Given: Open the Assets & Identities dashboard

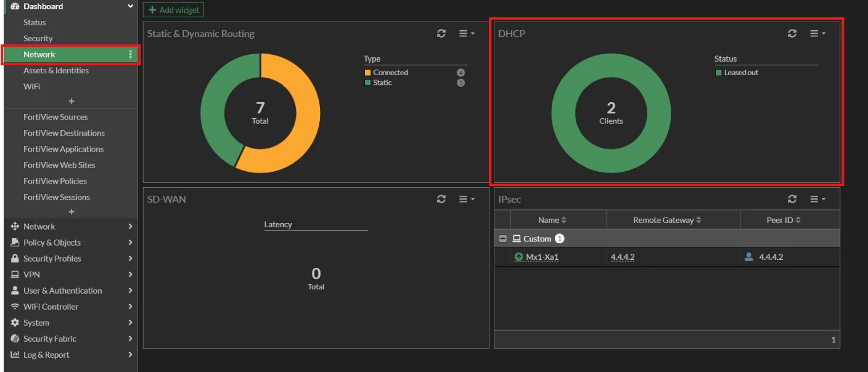Looking at the screenshot, I should pyautogui.click(x=56, y=70).
